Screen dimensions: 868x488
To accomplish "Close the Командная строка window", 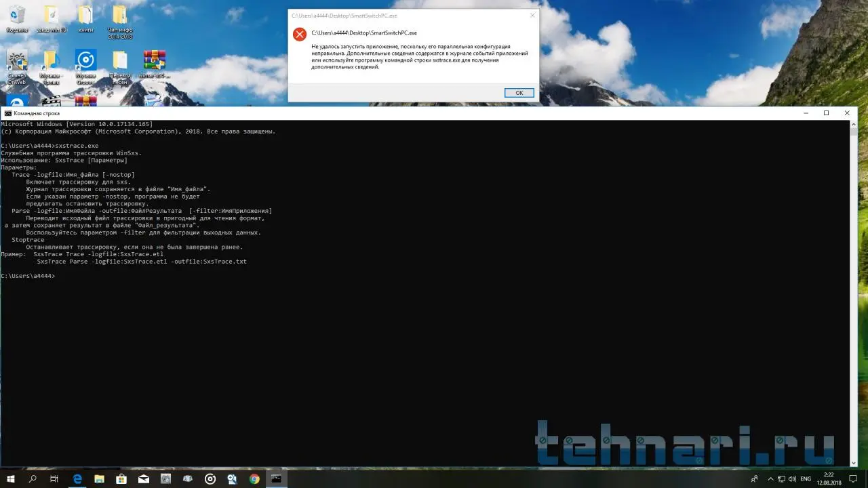I will [x=847, y=113].
